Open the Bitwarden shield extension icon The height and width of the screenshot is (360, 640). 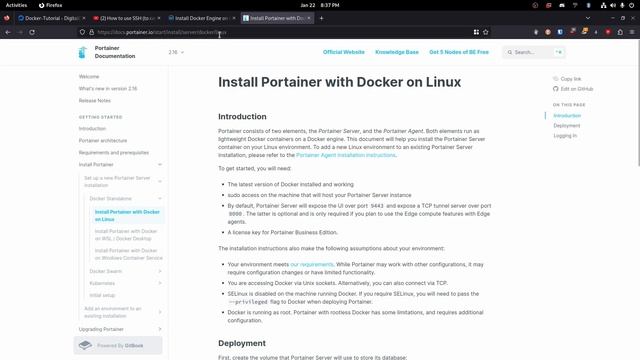coord(560,32)
